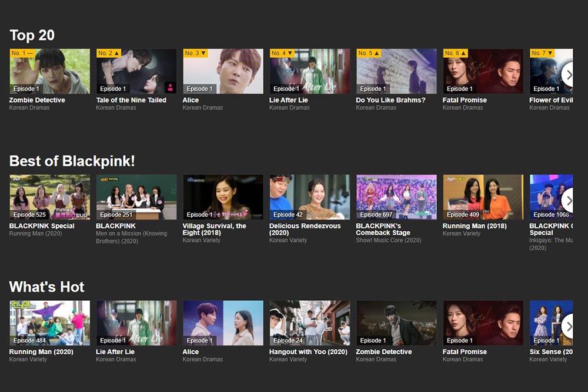Open Tale of the Nine Tailed thumbnail
The image size is (588, 392).
point(136,71)
